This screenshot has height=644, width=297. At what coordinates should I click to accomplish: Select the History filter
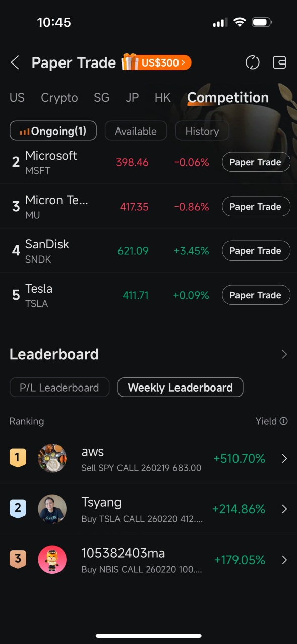point(202,131)
